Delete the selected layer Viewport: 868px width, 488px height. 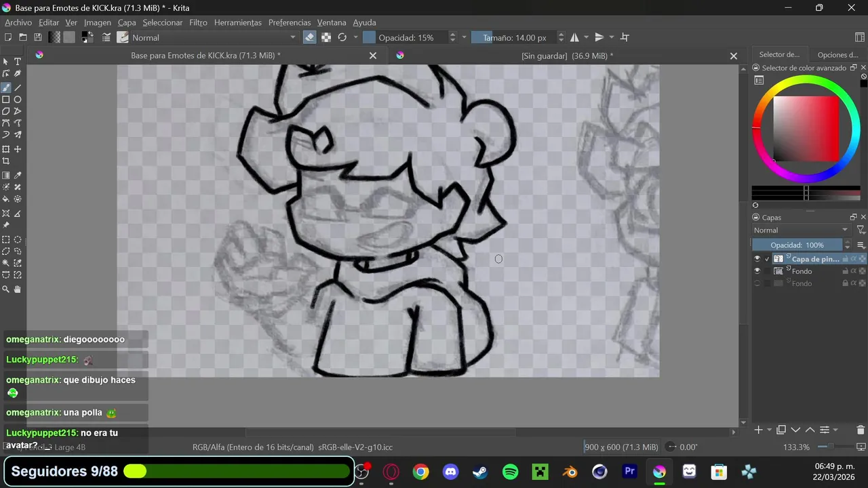coord(861,430)
